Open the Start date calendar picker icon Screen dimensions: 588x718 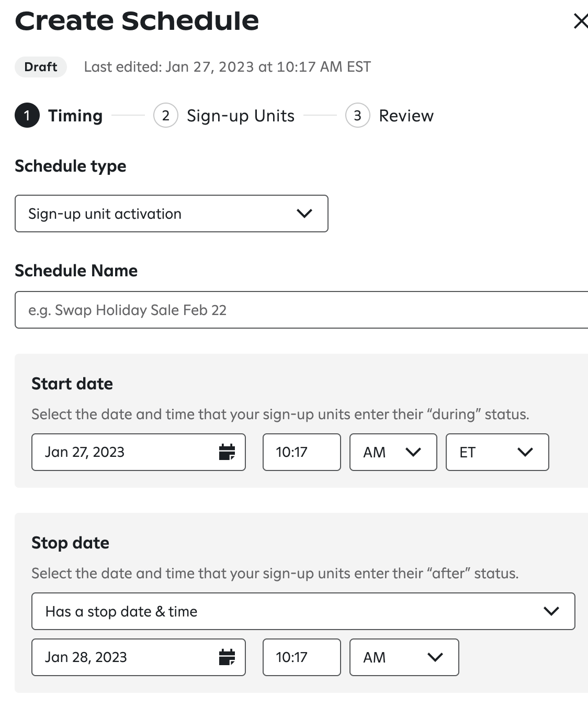tap(227, 452)
